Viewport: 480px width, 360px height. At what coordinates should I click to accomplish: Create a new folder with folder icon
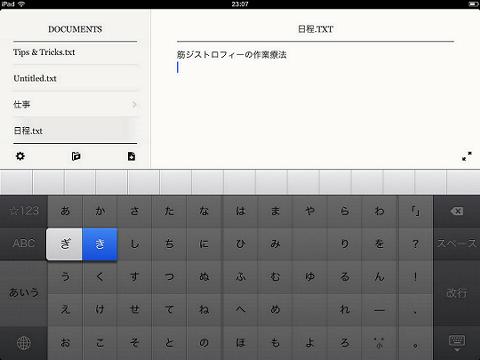[x=76, y=156]
